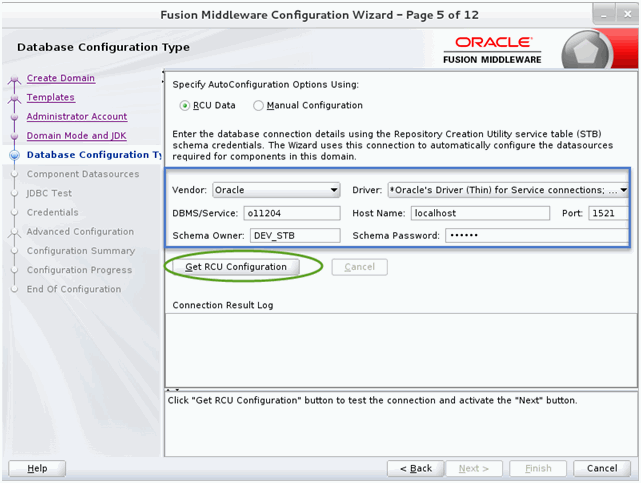The image size is (641, 483).
Task: Click the Next > button
Action: [473, 468]
